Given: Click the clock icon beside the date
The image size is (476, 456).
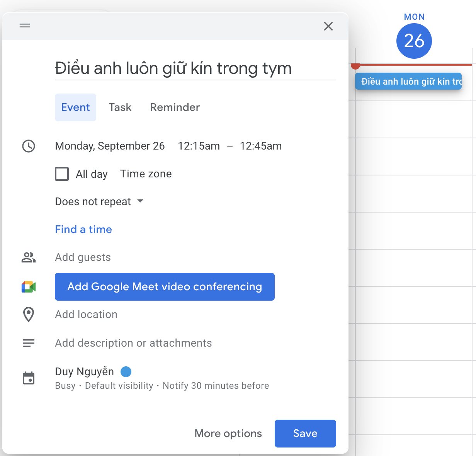Looking at the screenshot, I should [x=29, y=146].
